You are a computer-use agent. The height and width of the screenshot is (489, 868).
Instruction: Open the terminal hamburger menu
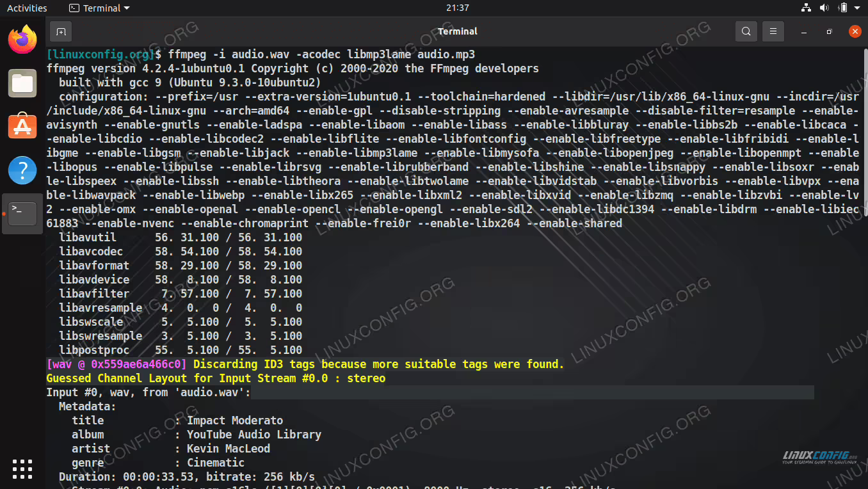point(773,31)
